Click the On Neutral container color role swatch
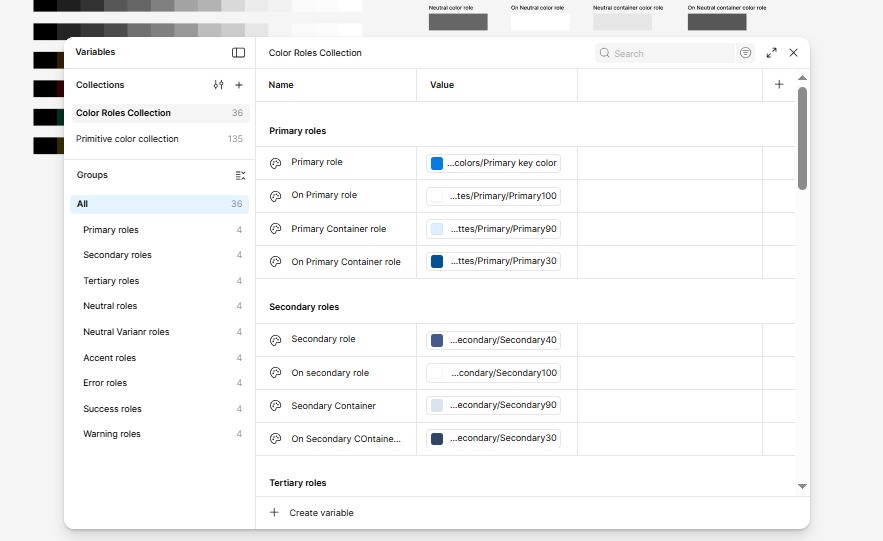The height and width of the screenshot is (541, 883). coord(717,22)
